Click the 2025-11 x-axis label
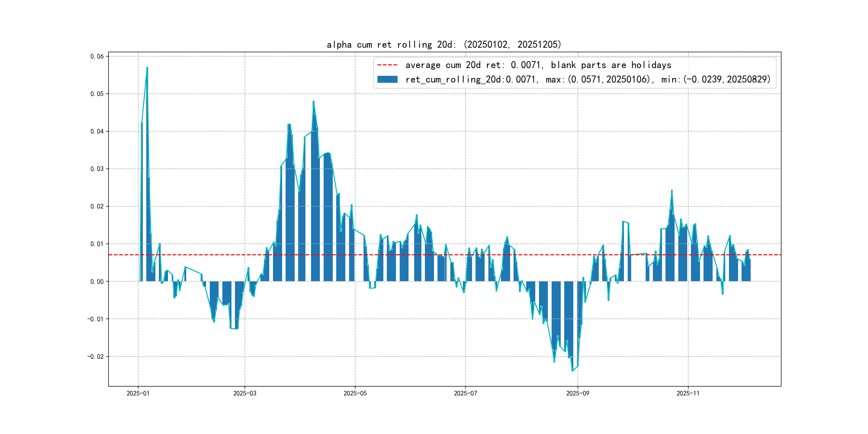Image resolution: width=868 pixels, height=434 pixels. coord(688,393)
